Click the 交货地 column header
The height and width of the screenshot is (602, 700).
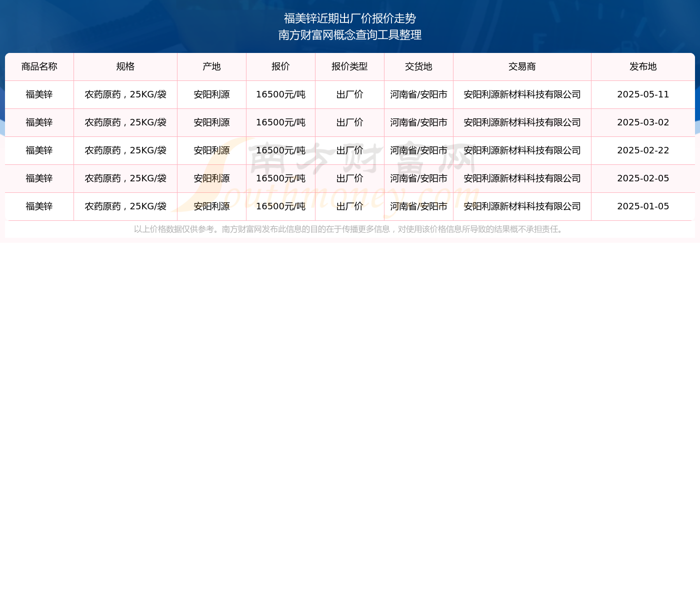click(419, 67)
